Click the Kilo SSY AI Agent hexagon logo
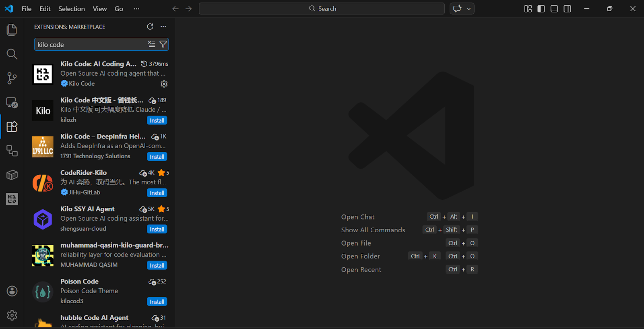Image resolution: width=644 pixels, height=329 pixels. click(43, 219)
